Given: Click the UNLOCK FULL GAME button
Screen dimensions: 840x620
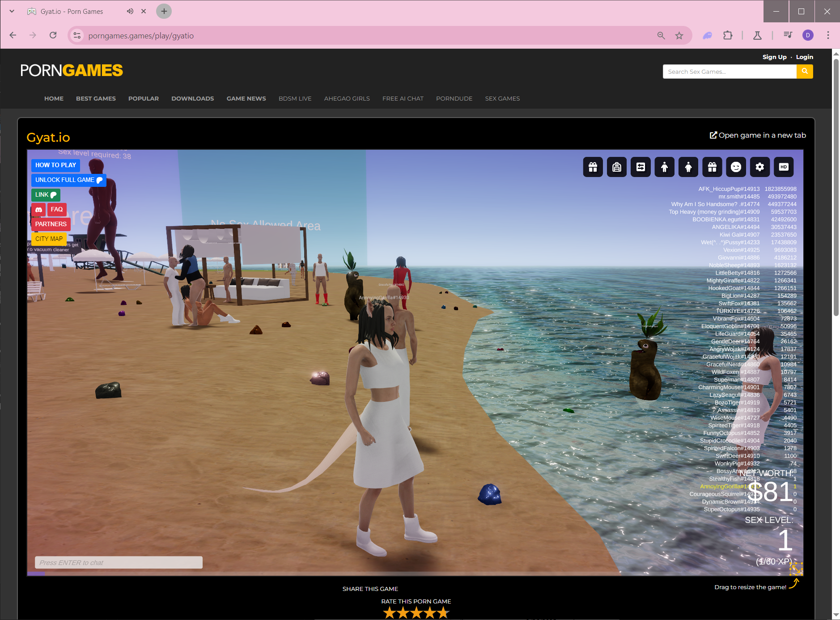Looking at the screenshot, I should (x=69, y=180).
